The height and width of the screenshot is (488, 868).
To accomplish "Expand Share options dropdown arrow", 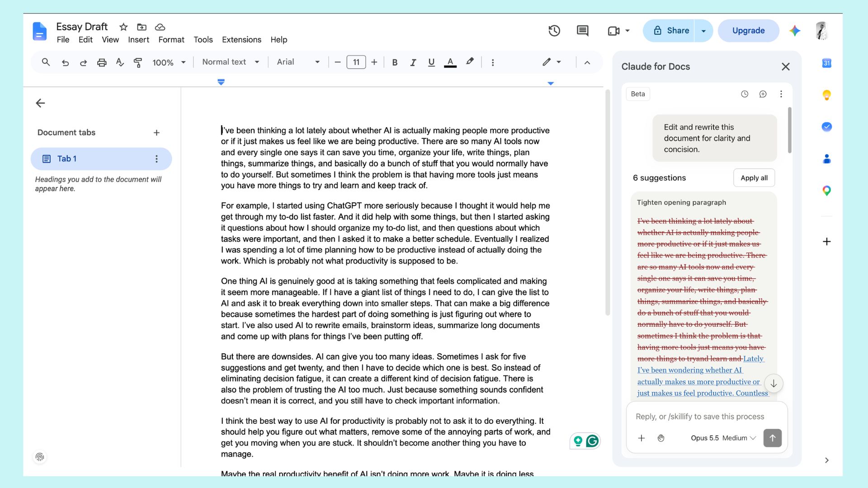I will point(703,31).
